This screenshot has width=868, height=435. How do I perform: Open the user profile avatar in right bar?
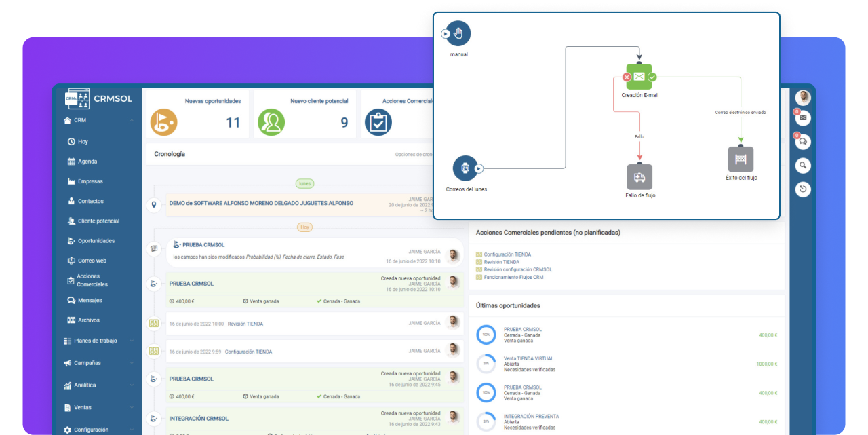pyautogui.click(x=804, y=98)
